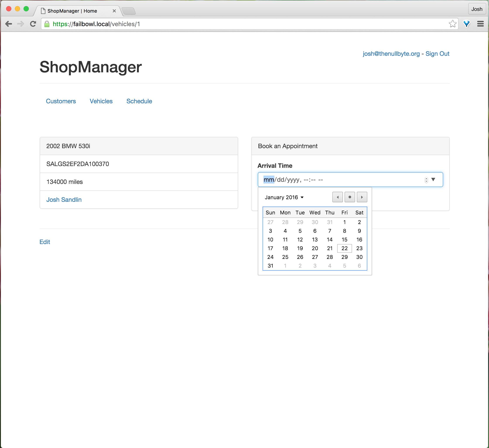
Task: Jump to today with dot button
Action: (x=349, y=197)
